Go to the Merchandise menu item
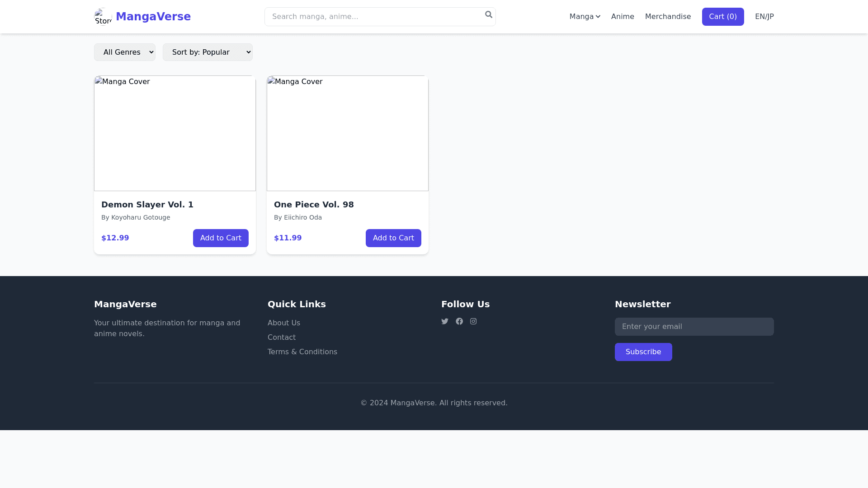 coord(668,17)
